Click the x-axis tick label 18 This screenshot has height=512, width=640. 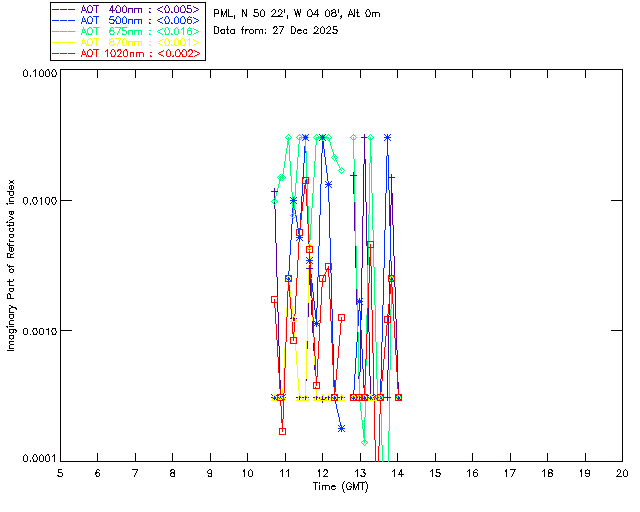point(548,473)
